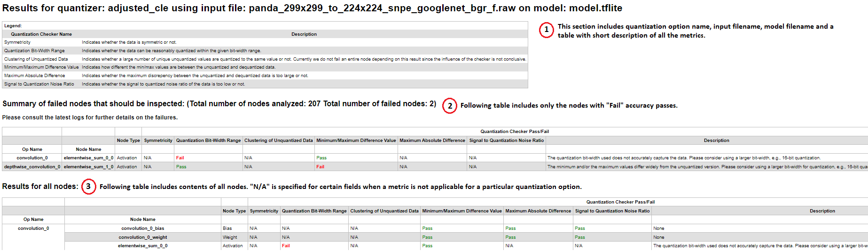
Task: Click description "Indicates whether the signal to quantized noise ratio"
Action: 163,84
